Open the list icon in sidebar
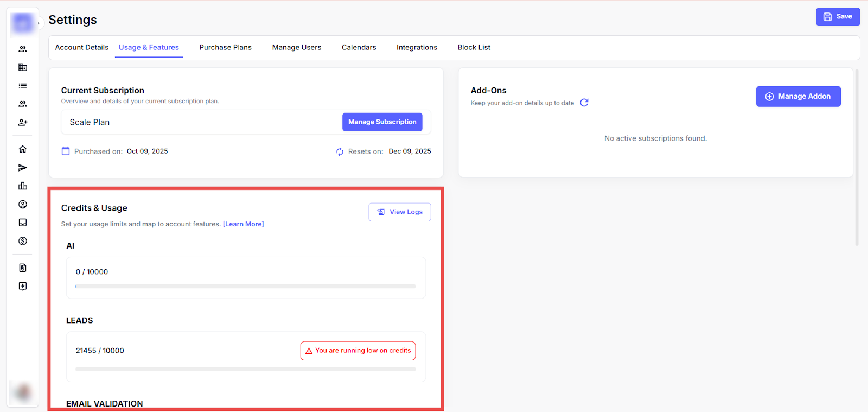The image size is (868, 412). pyautogui.click(x=23, y=86)
